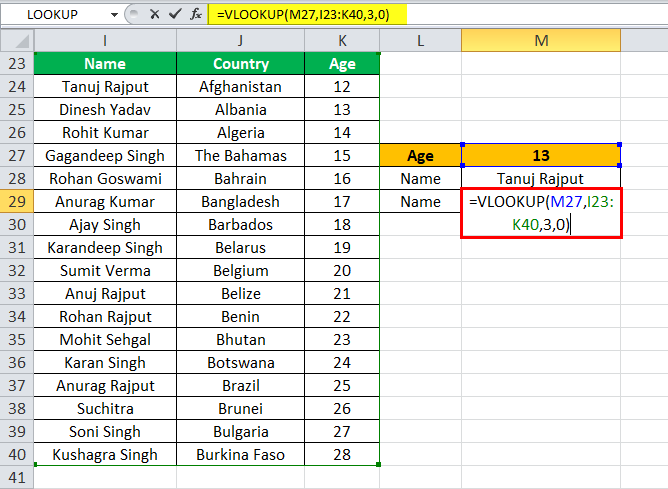Select the Benin cell
668x489 pixels.
[240, 316]
